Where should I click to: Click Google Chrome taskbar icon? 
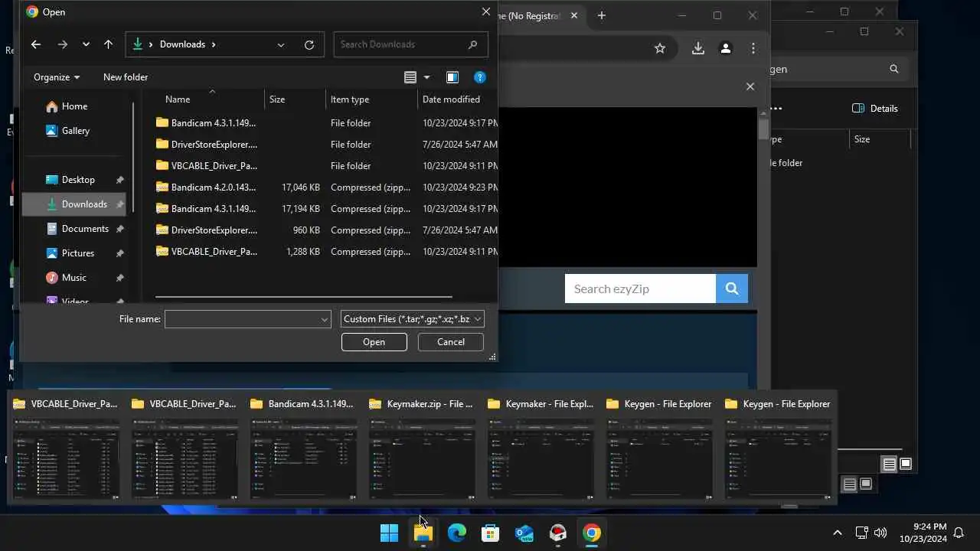[592, 533]
